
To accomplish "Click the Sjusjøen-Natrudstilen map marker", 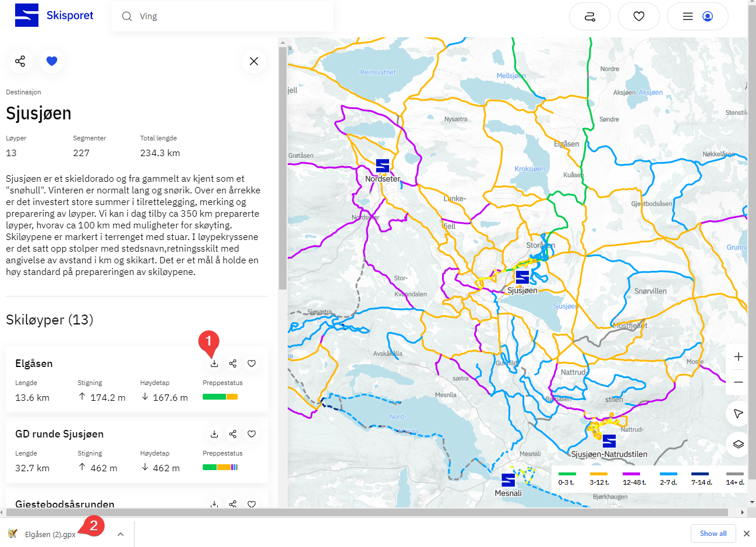I will coord(609,441).
